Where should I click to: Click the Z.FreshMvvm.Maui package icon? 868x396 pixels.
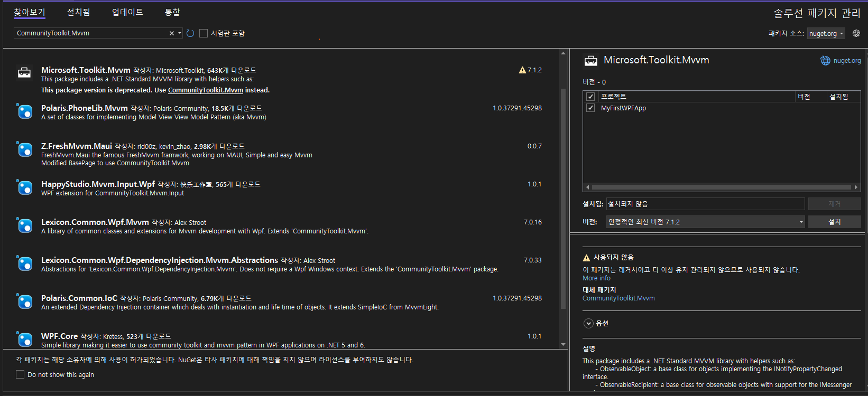[x=24, y=149]
